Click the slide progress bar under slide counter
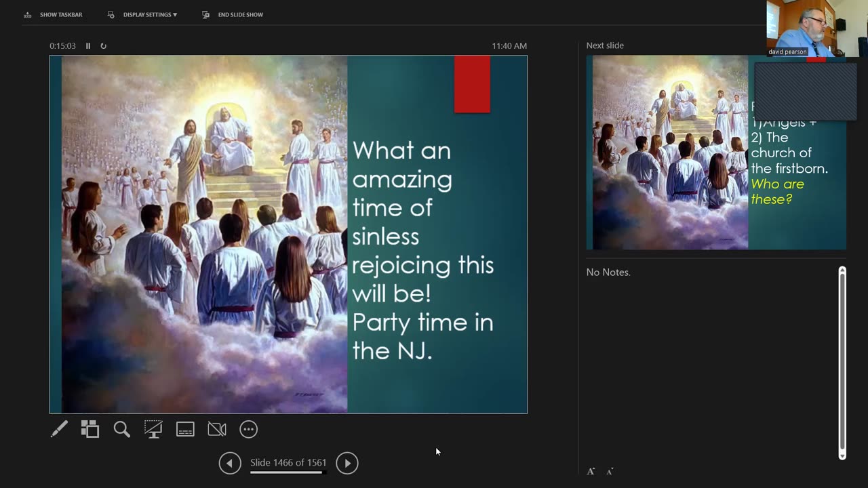 pos(288,472)
